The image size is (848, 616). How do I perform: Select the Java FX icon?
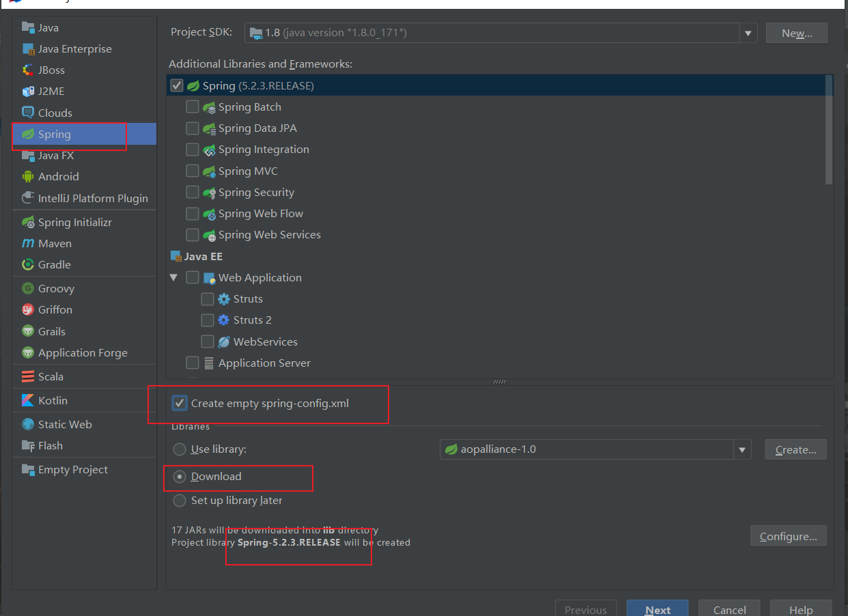[28, 155]
